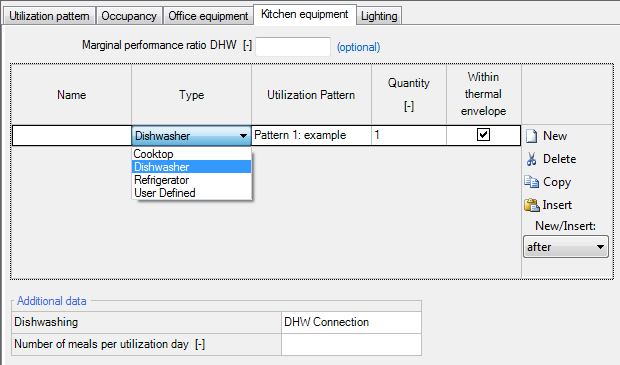Image resolution: width=620 pixels, height=365 pixels.
Task: Switch to the Lighting tab
Action: [379, 16]
